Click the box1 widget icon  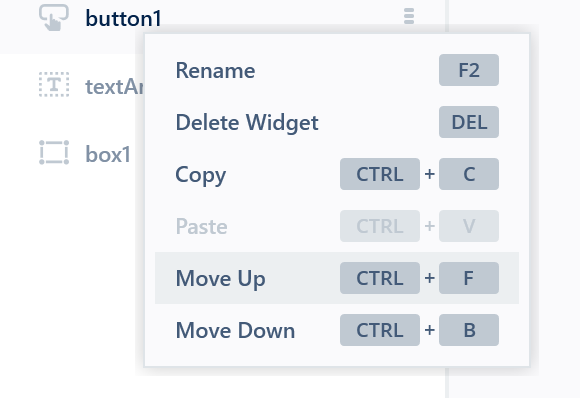point(54,152)
